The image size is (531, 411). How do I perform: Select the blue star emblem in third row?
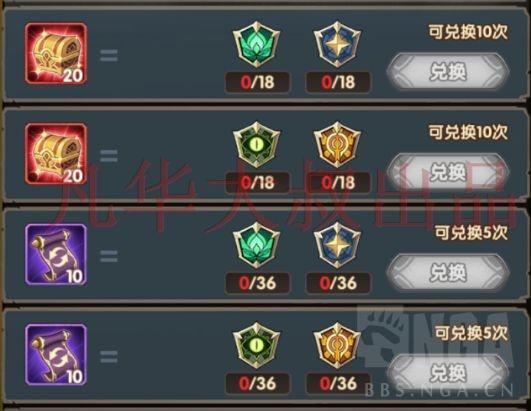337,245
